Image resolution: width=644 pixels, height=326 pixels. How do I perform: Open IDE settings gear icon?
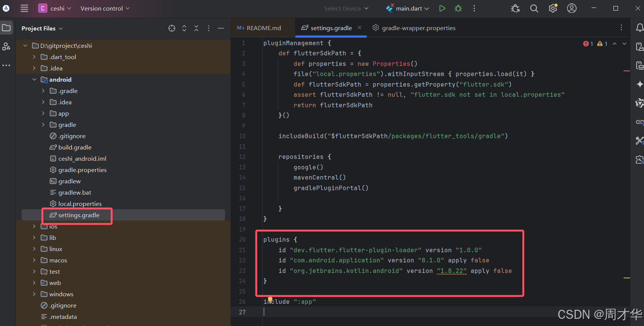[x=553, y=8]
